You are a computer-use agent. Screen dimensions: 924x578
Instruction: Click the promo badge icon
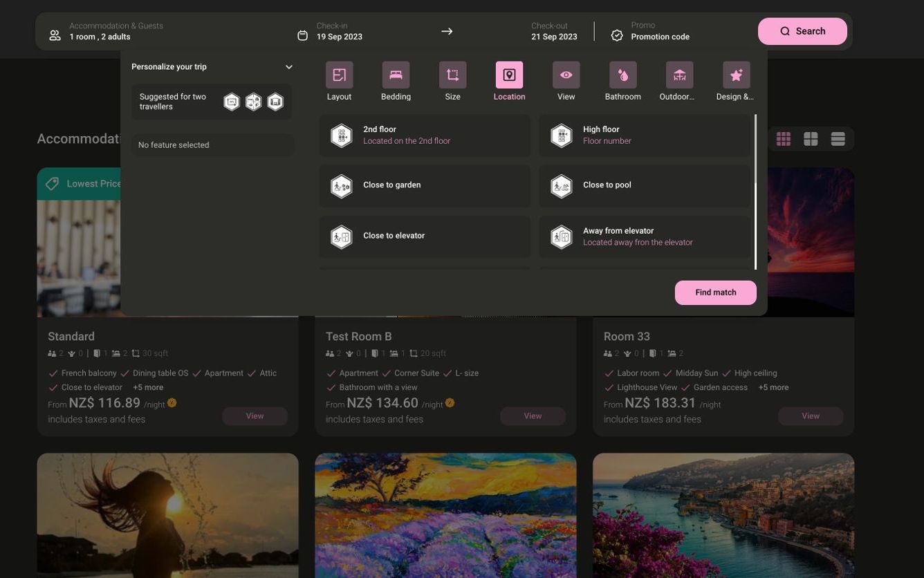(x=617, y=35)
